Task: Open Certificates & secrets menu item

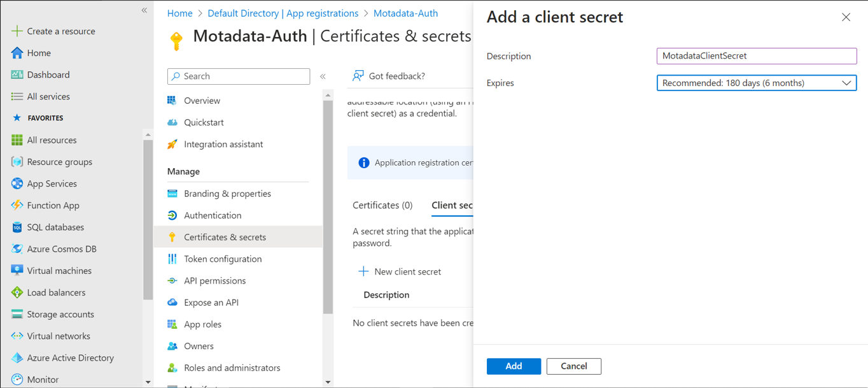Action: 239,237
